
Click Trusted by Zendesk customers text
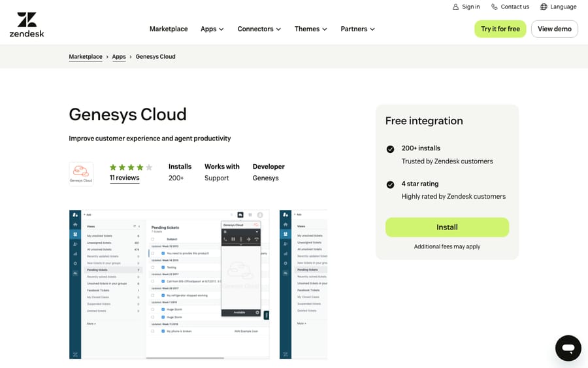tap(448, 161)
